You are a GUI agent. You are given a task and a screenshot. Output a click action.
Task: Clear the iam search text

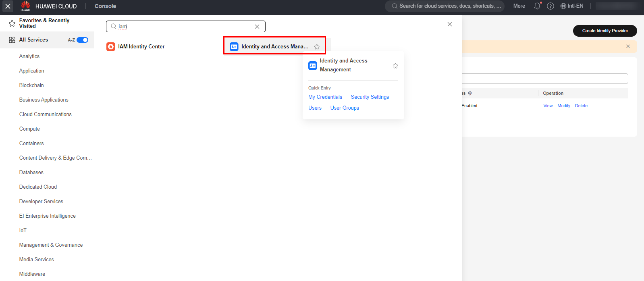[257, 27]
